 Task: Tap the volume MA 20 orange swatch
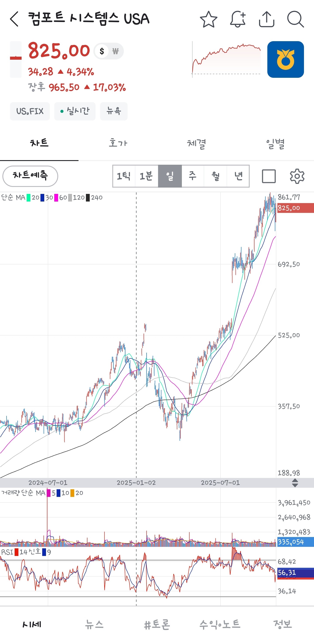[x=72, y=493]
